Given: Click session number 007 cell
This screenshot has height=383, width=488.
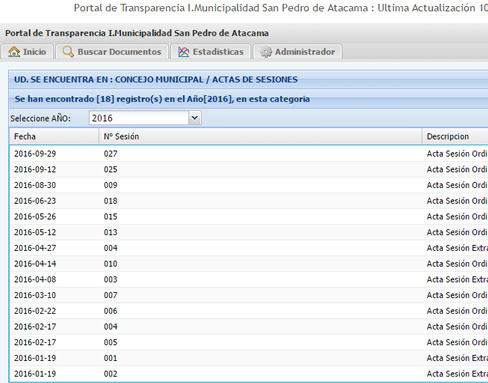Looking at the screenshot, I should [110, 295].
